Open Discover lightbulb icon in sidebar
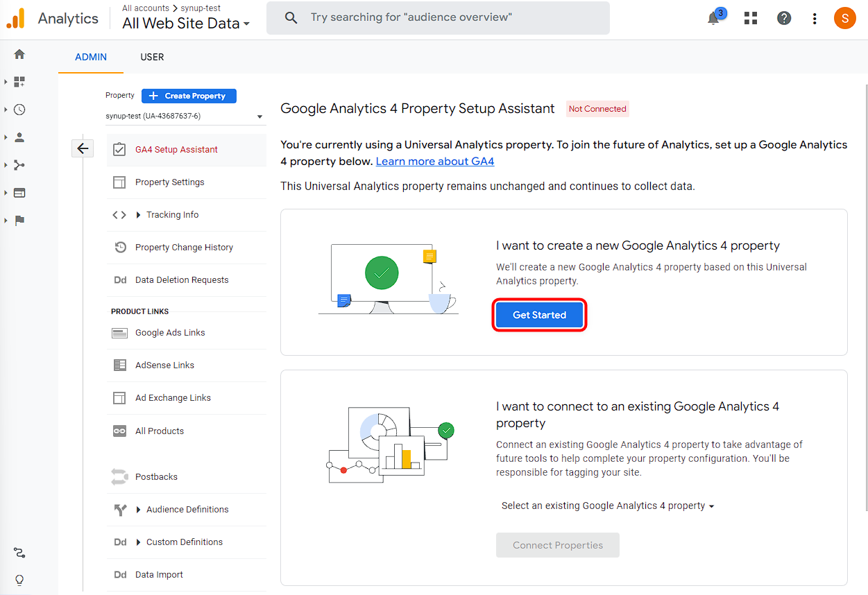The image size is (868, 595). [x=19, y=580]
